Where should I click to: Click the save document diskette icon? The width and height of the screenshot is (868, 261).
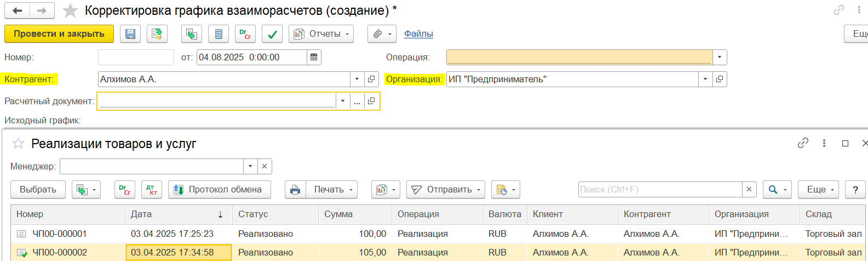click(130, 34)
